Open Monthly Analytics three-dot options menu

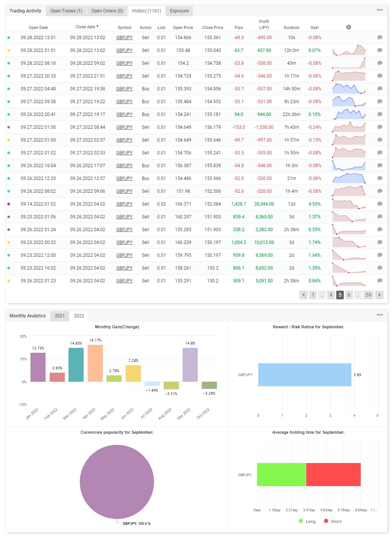point(380,315)
